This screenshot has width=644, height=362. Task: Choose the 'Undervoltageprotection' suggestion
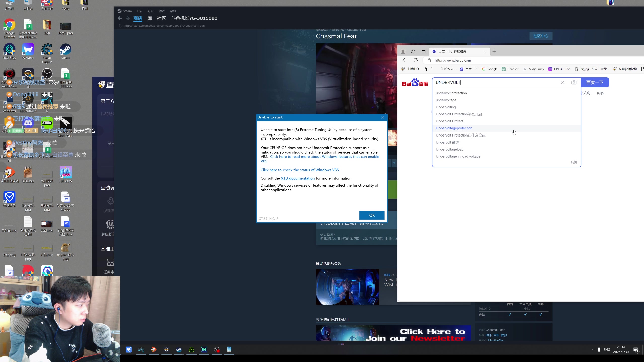[454, 128]
